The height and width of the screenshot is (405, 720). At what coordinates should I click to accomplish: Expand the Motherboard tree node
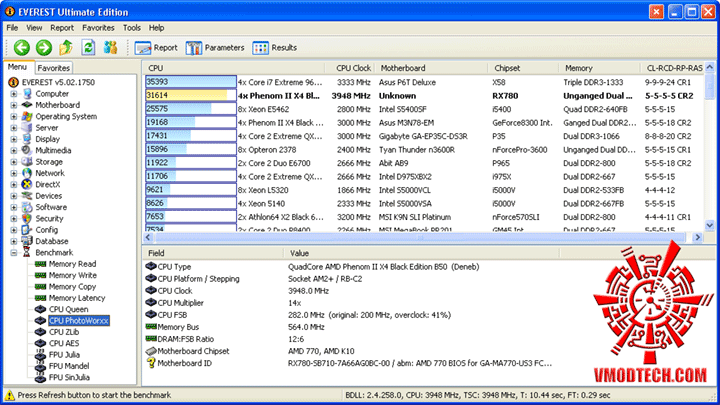click(14, 105)
